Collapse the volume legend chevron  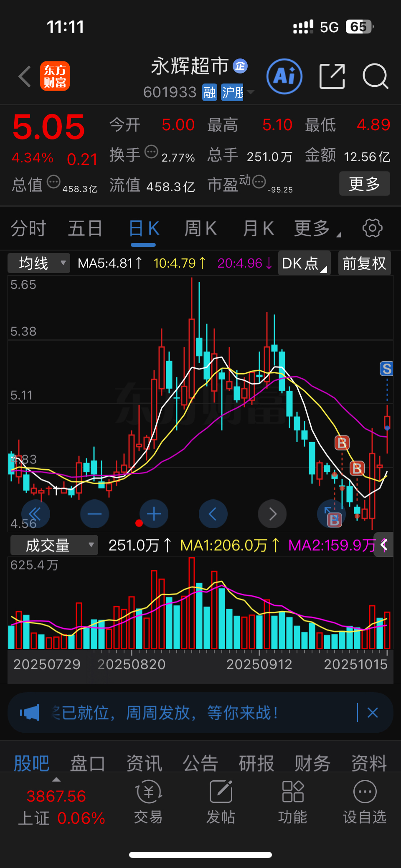coord(384,544)
